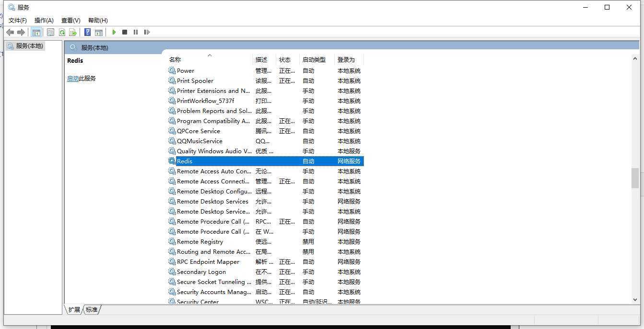This screenshot has height=329, width=644.
Task: Open the Properties toolbar icon
Action: click(x=50, y=32)
